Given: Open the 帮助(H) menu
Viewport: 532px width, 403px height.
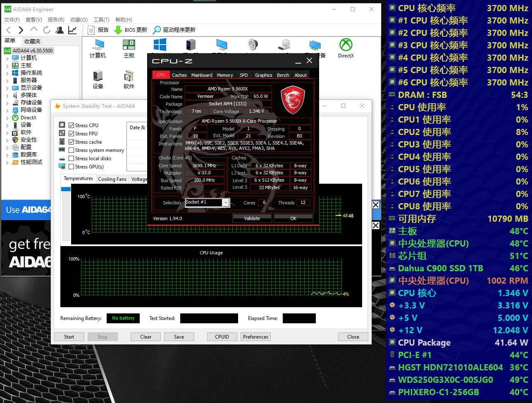Looking at the screenshot, I should [124, 19].
